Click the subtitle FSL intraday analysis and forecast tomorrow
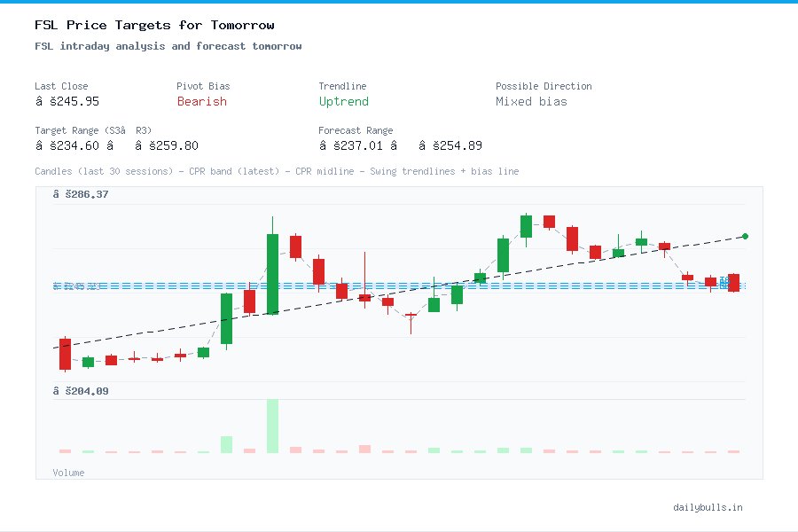The image size is (798, 532). pos(168,46)
